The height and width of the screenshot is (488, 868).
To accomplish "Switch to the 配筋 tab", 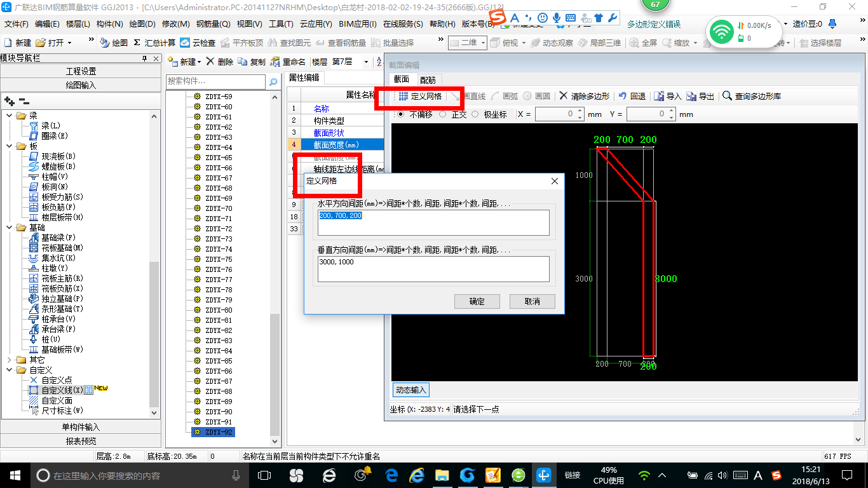I will 428,79.
